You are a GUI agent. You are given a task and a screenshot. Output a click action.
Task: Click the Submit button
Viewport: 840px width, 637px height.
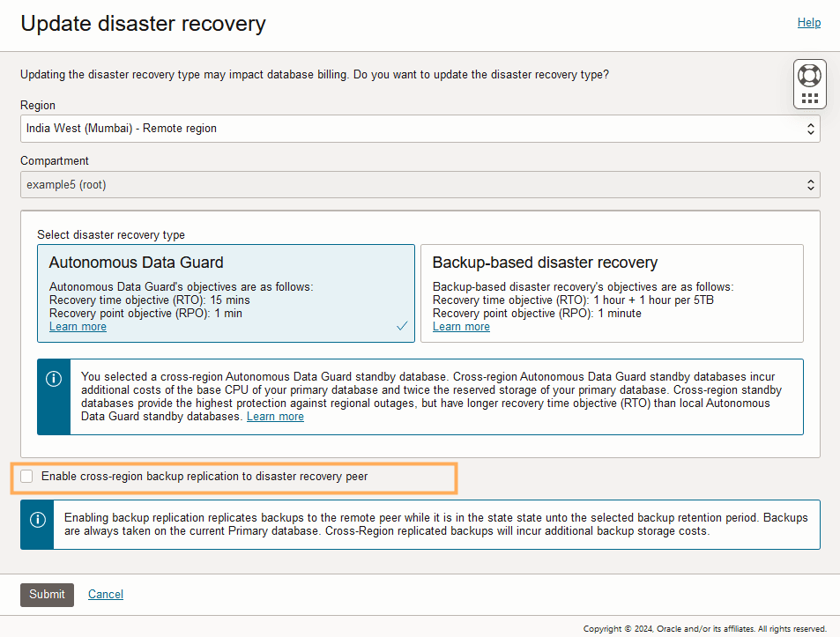(47, 595)
